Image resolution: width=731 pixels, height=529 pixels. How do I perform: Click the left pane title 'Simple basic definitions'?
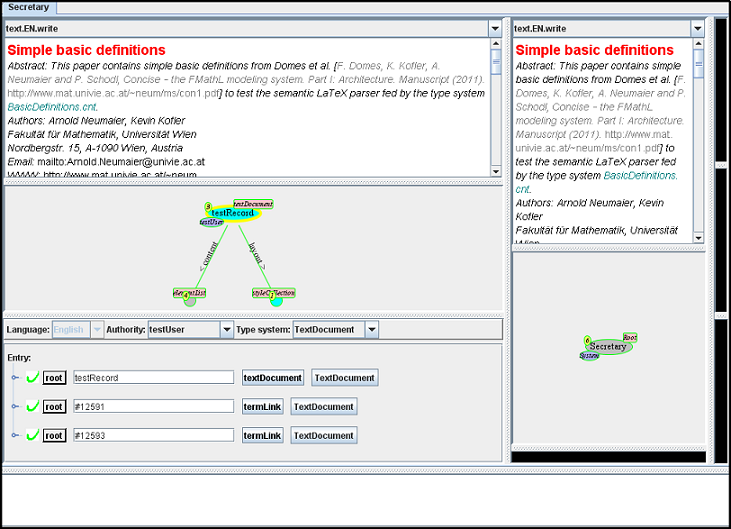tap(86, 50)
